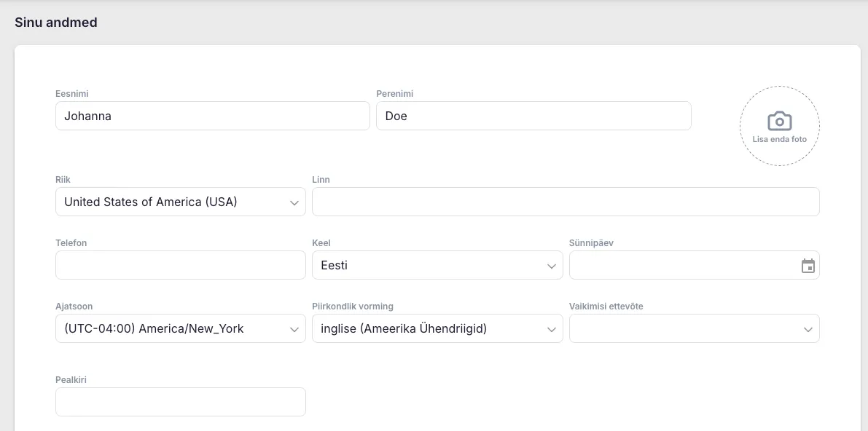Select the United States of America country value
868x431 pixels.
coord(151,202)
